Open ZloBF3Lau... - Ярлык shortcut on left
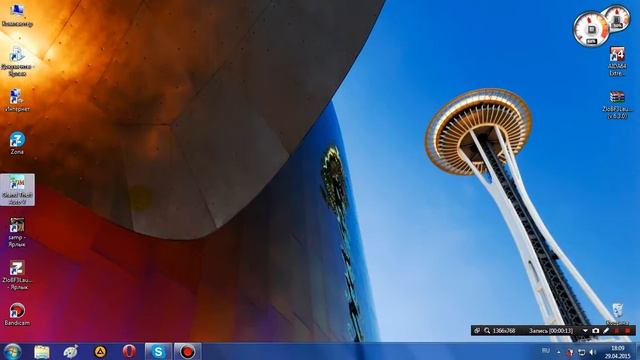Screen dimensions: 640x360 17,275
